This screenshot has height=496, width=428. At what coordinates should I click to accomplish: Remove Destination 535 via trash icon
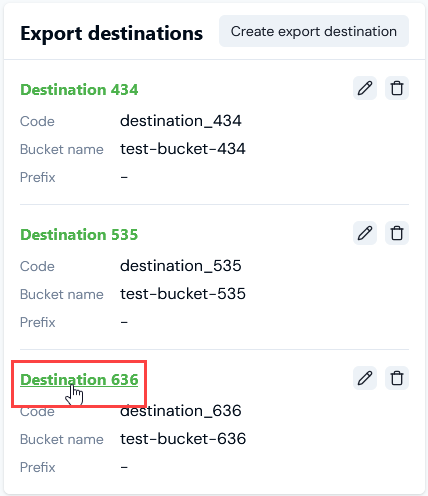(x=397, y=233)
